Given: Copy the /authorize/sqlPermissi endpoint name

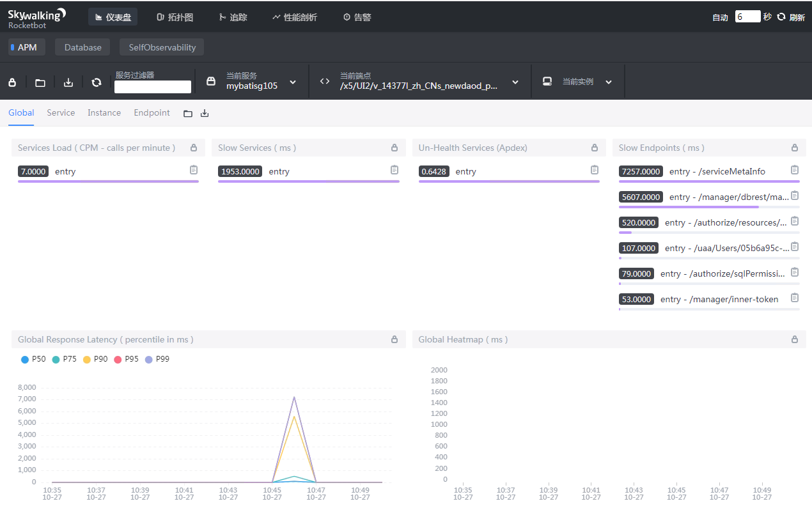Looking at the screenshot, I should pos(795,272).
